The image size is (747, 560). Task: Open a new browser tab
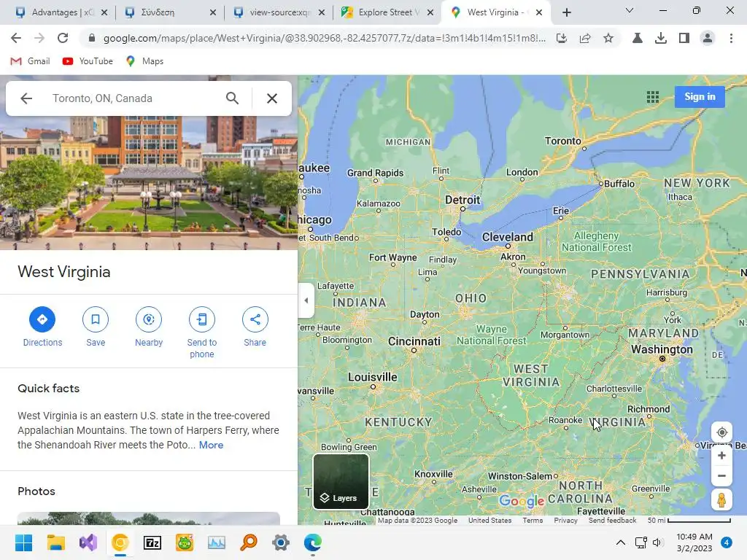click(x=566, y=12)
